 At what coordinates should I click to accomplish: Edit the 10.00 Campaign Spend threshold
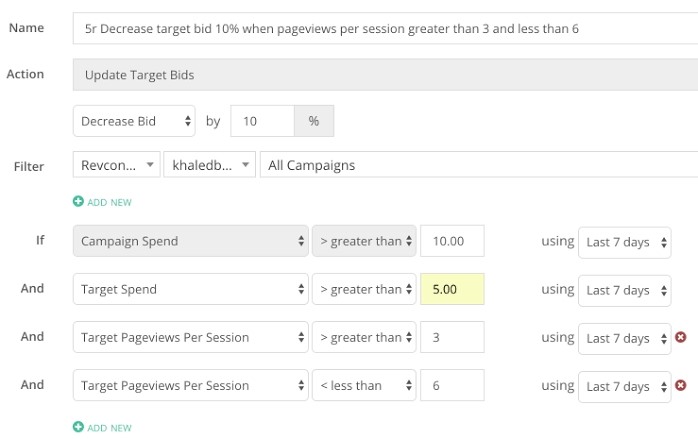452,241
